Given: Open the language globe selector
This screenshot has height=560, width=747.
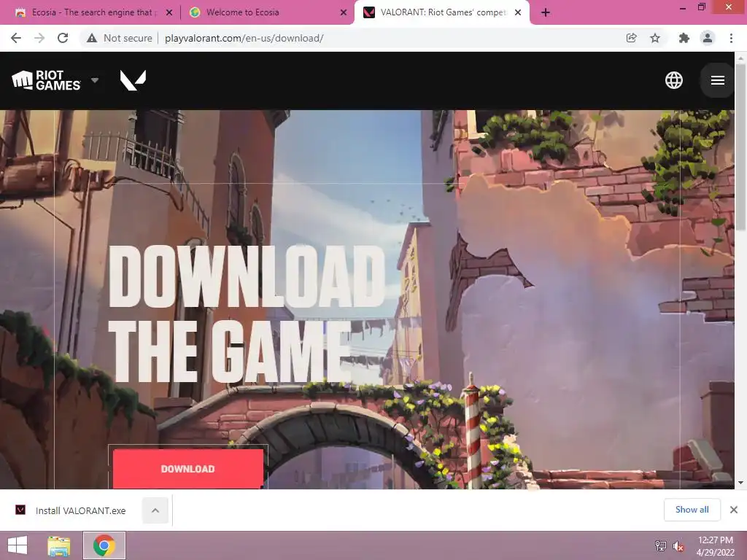Looking at the screenshot, I should [x=673, y=80].
